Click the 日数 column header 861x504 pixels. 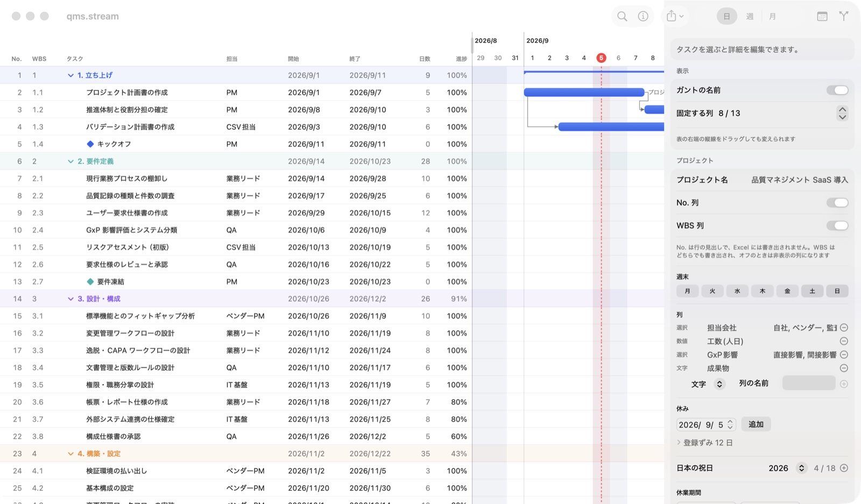[x=425, y=59]
